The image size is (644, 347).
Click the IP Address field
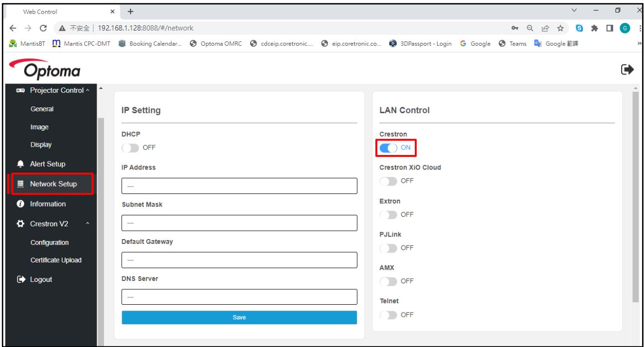239,186
